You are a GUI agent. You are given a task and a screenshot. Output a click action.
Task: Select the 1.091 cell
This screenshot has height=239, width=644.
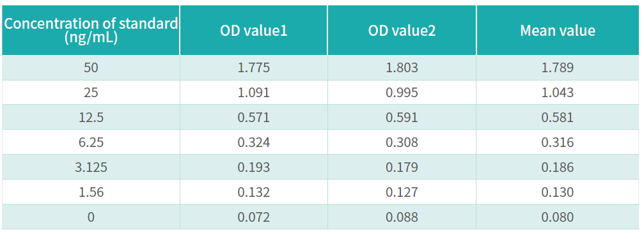coord(253,93)
